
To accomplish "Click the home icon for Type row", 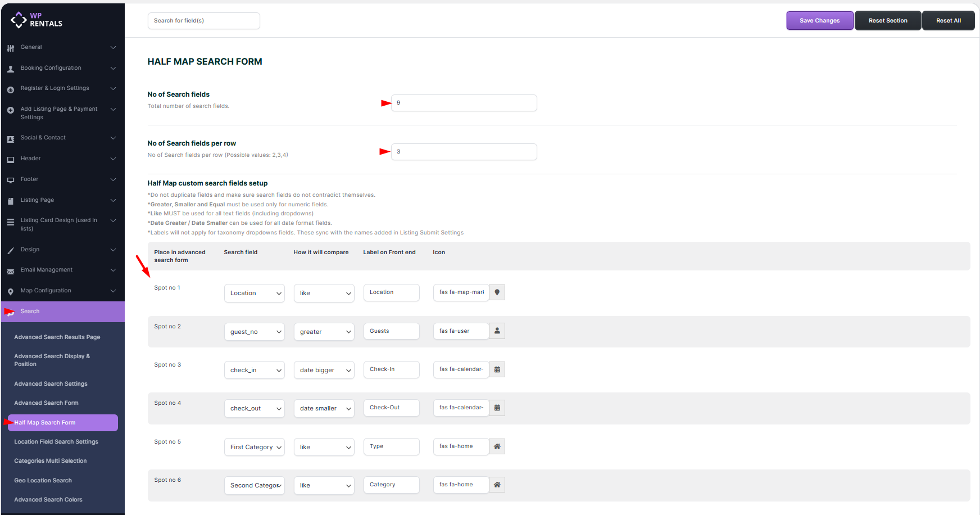I will click(497, 446).
